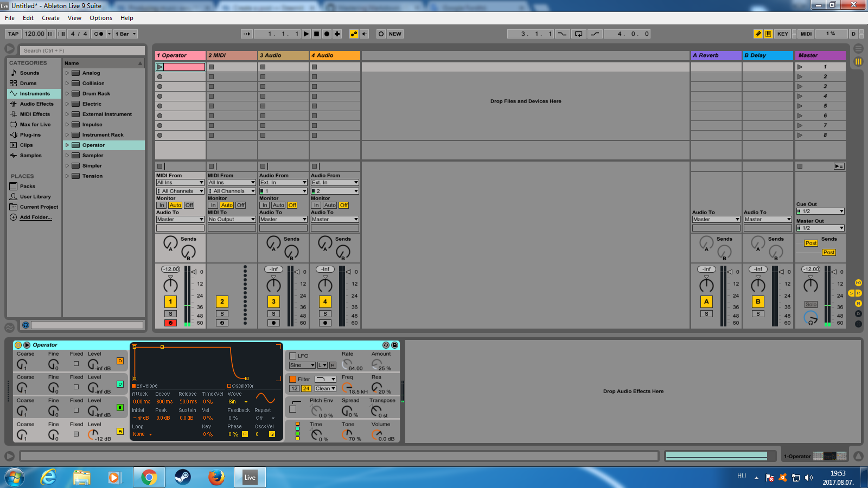868x488 pixels.
Task: Click the KEY map mode button
Action: click(x=782, y=34)
